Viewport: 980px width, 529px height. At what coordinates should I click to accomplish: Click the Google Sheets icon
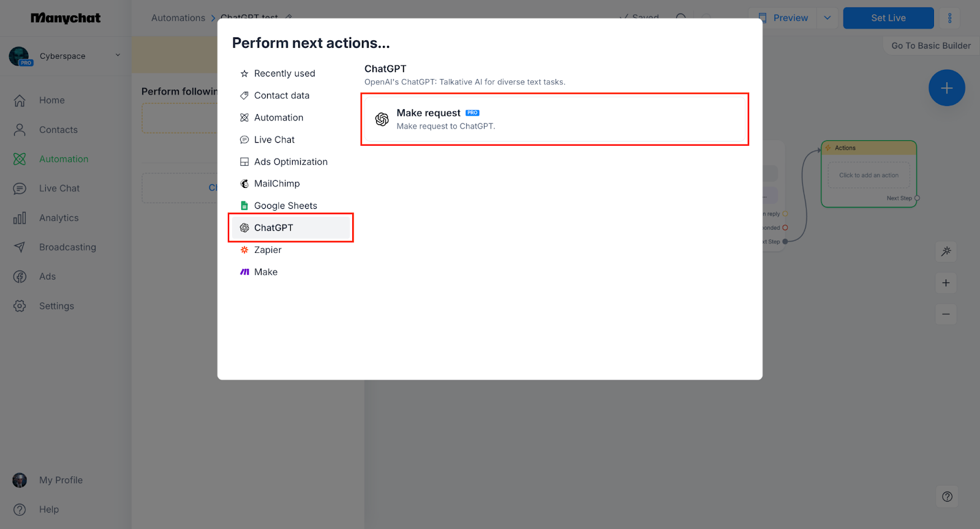[244, 206]
